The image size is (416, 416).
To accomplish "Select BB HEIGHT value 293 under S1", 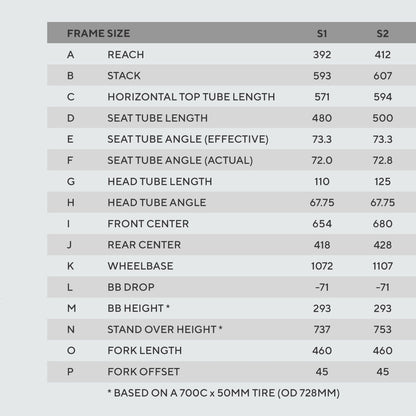I will [x=322, y=308].
